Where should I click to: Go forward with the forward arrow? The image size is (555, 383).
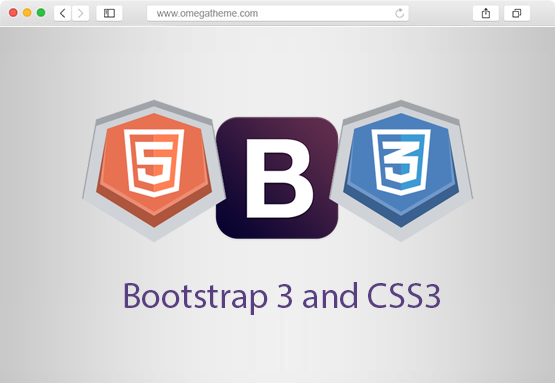click(x=80, y=13)
